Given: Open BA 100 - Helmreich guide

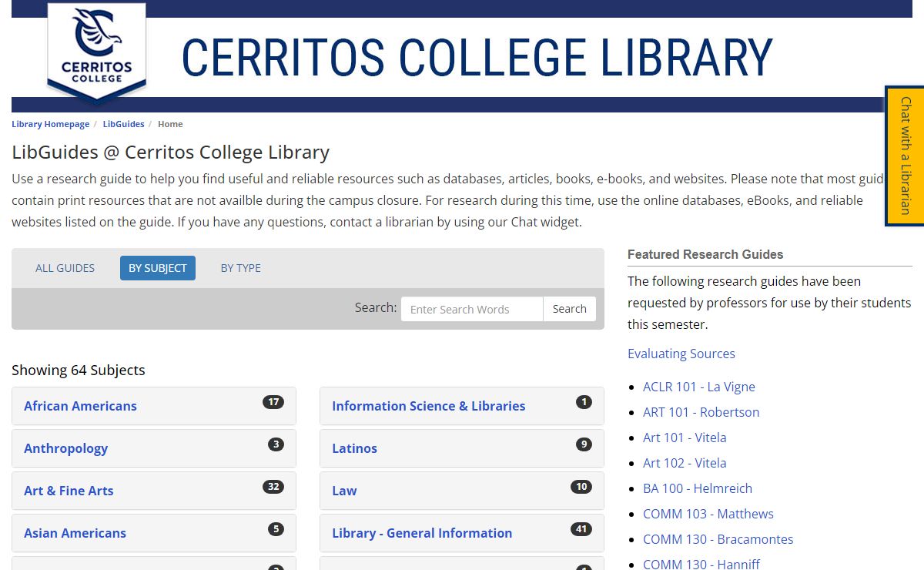Looking at the screenshot, I should pyautogui.click(x=698, y=488).
